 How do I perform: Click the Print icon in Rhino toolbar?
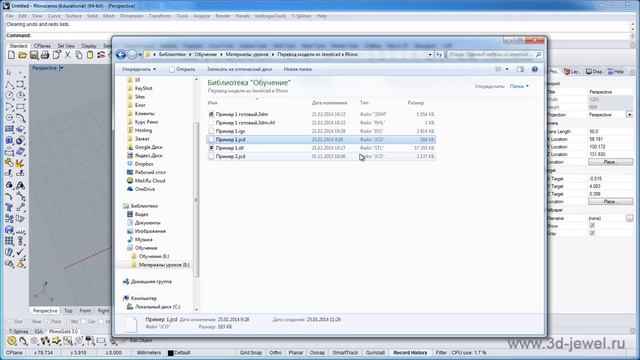[x=45, y=55]
